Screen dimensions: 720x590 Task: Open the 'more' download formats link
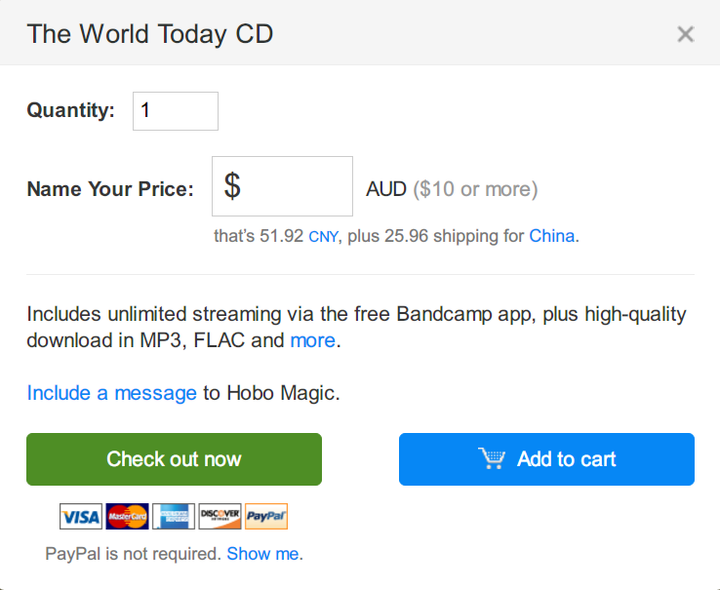coord(312,341)
